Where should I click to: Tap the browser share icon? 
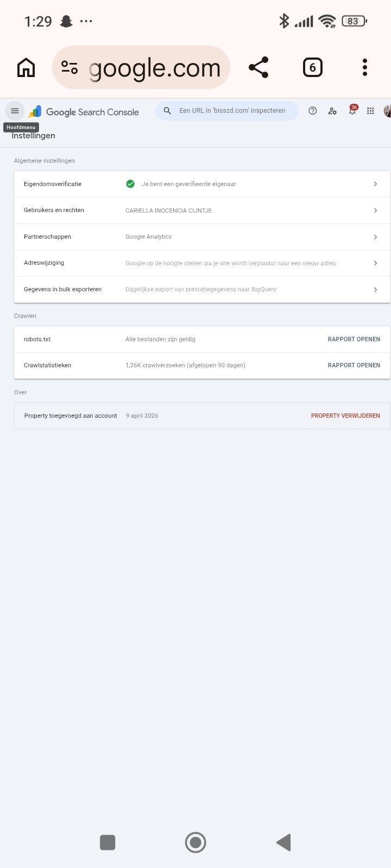click(258, 67)
